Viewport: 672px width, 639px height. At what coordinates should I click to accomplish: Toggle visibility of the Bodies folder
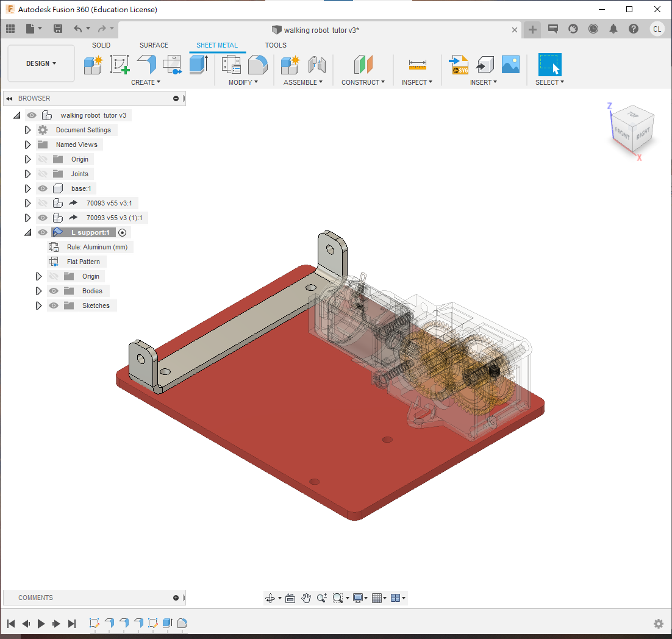coord(54,291)
